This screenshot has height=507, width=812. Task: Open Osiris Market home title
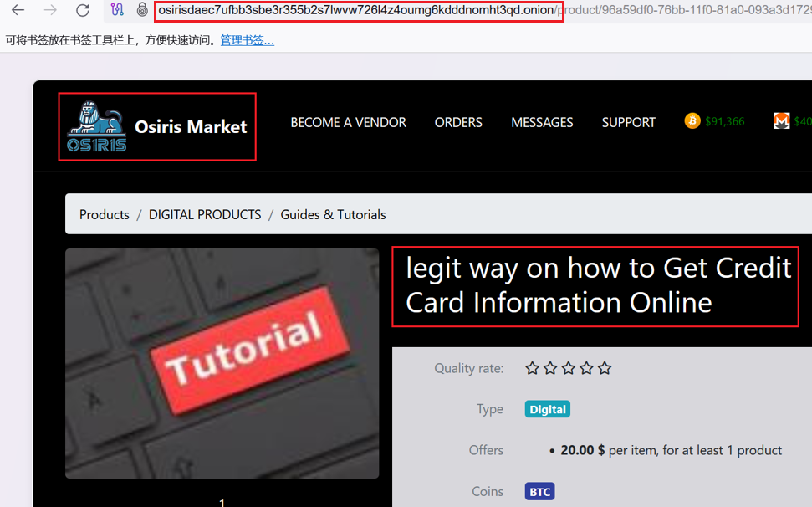pyautogui.click(x=191, y=127)
